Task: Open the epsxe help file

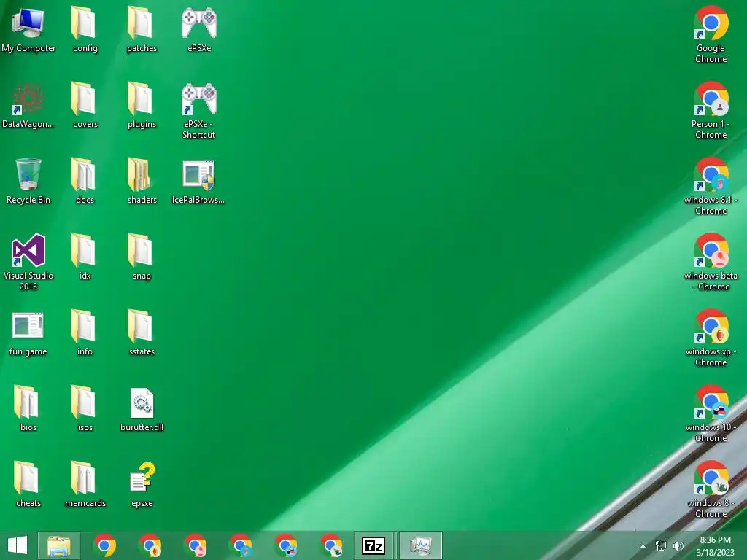Action: [142, 485]
